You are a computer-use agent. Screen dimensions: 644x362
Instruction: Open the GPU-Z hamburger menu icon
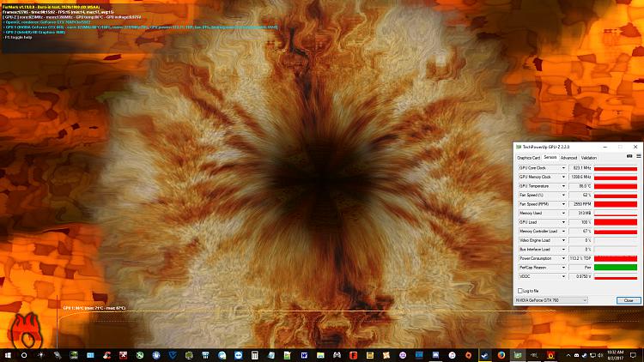639,156
